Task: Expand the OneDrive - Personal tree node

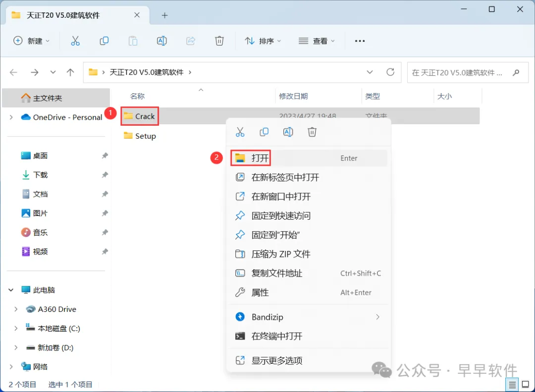Action: click(11, 117)
